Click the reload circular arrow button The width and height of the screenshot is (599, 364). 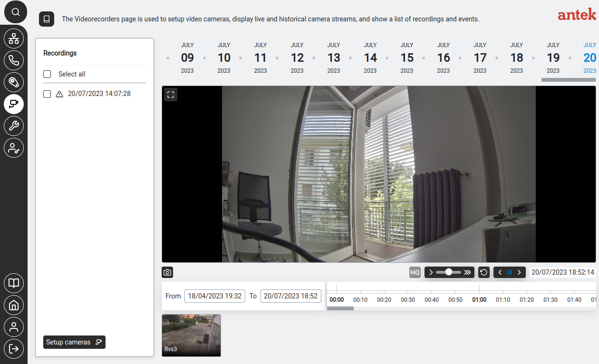483,272
